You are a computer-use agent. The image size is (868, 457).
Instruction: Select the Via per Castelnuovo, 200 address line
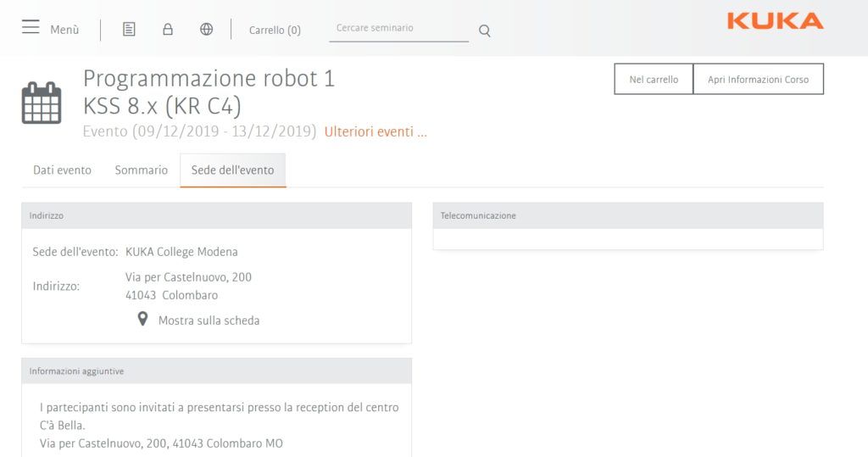(188, 277)
